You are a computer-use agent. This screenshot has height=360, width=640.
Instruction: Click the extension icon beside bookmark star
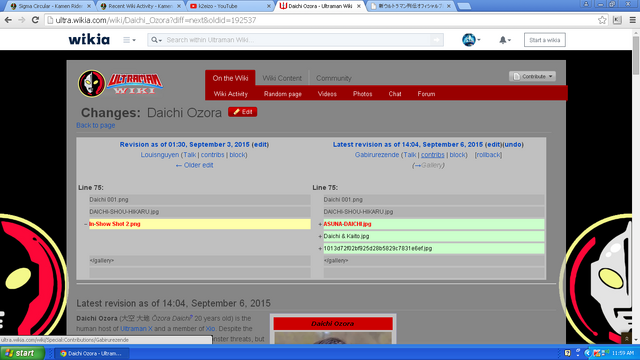pyautogui.click(x=617, y=20)
